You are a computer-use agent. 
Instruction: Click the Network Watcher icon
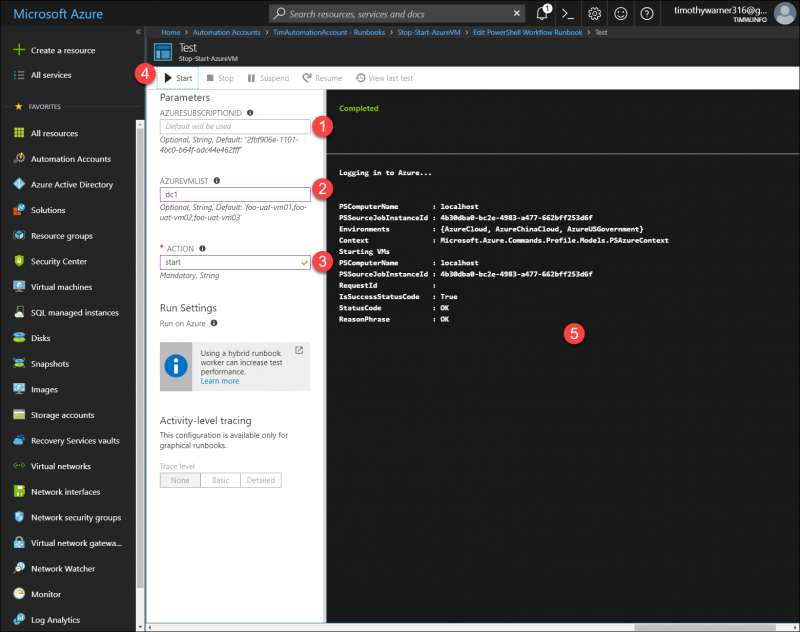point(19,568)
